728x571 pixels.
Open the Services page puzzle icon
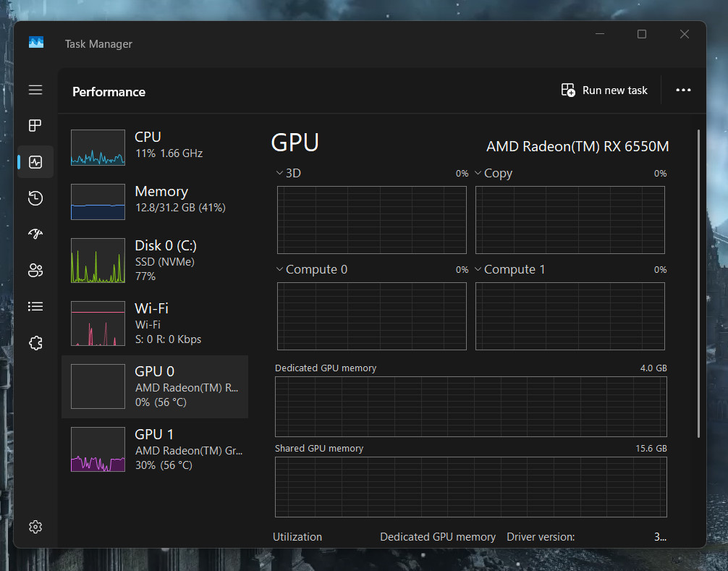coord(35,343)
